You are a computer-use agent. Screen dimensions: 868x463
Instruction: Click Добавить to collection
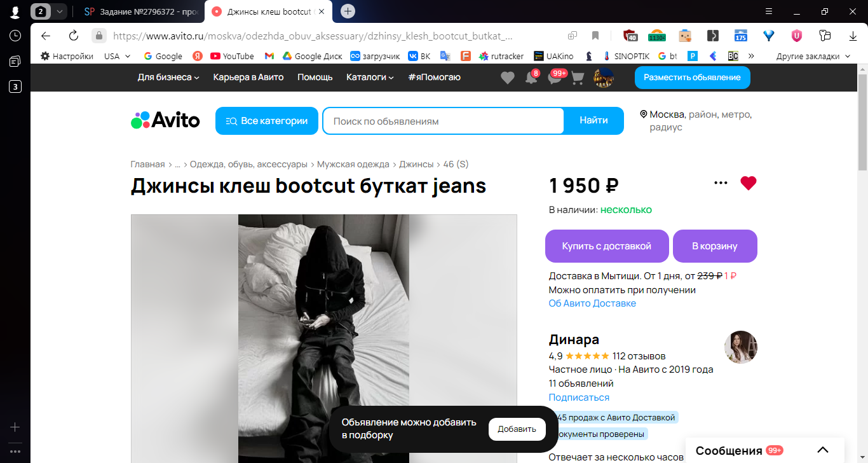[x=517, y=429]
